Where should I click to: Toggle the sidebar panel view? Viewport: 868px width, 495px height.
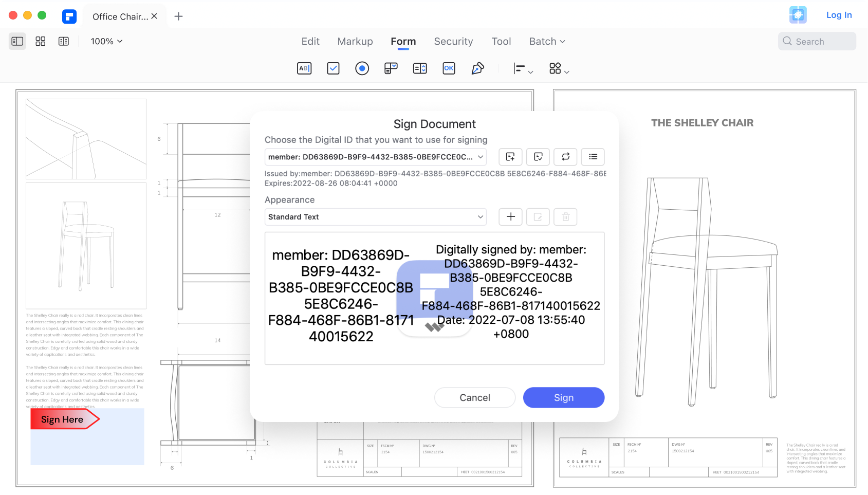coord(17,41)
